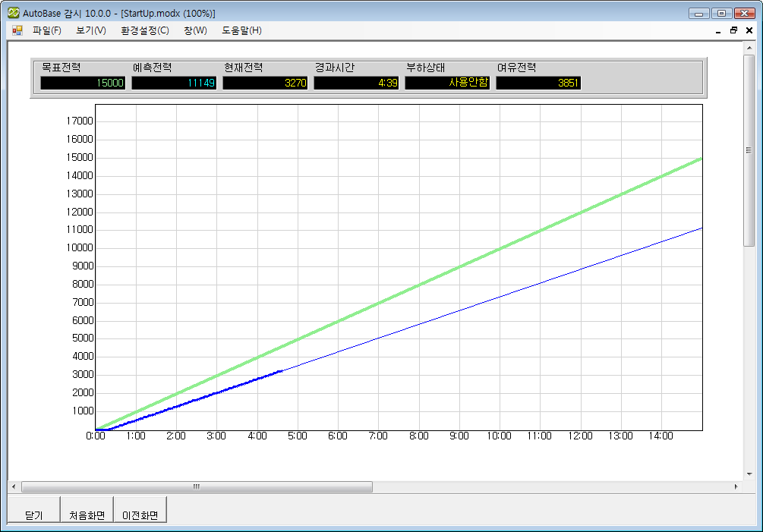Open the document icon left of 파일 menu
The width and height of the screenshot is (763, 532).
coord(17,30)
